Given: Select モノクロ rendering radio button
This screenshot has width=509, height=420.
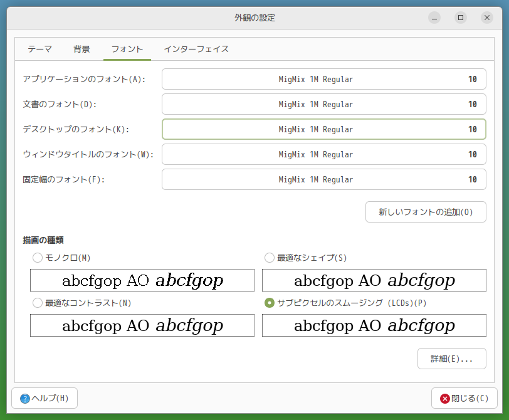Looking at the screenshot, I should coord(38,258).
